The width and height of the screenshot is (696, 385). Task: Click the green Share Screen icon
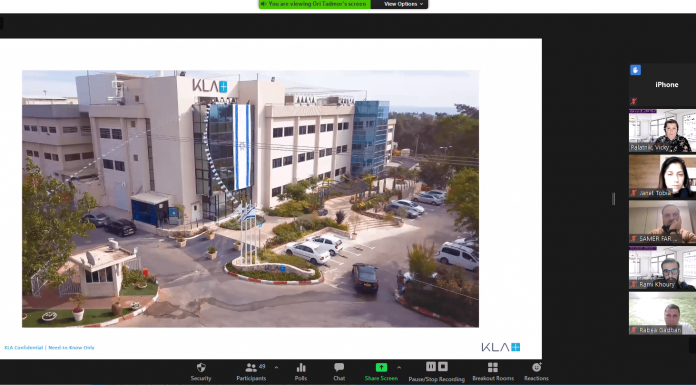[x=381, y=368]
